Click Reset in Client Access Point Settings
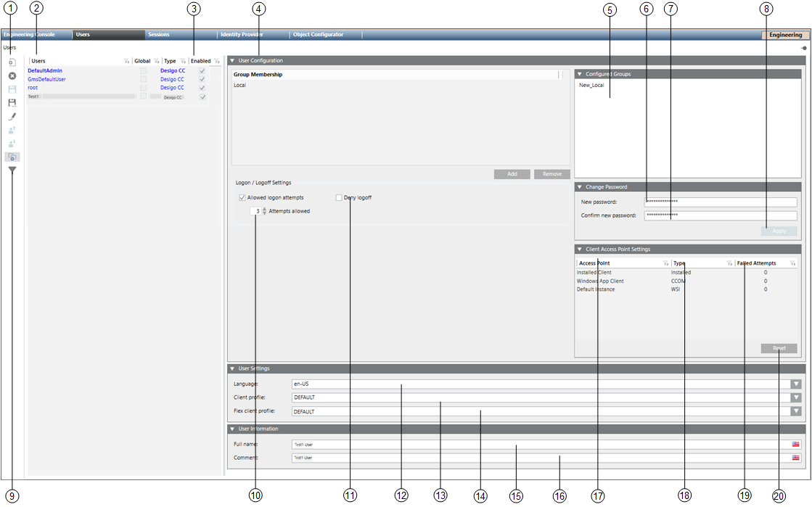The width and height of the screenshot is (812, 507). (779, 348)
